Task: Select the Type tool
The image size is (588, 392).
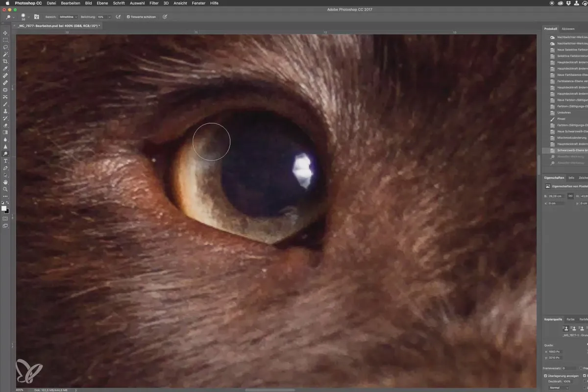Action: [5, 161]
